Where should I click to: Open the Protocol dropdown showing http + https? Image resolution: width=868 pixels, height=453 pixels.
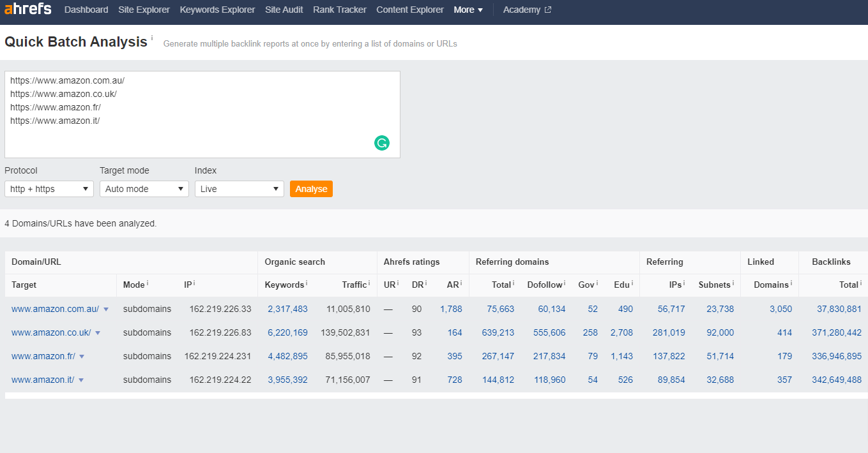[x=49, y=189]
